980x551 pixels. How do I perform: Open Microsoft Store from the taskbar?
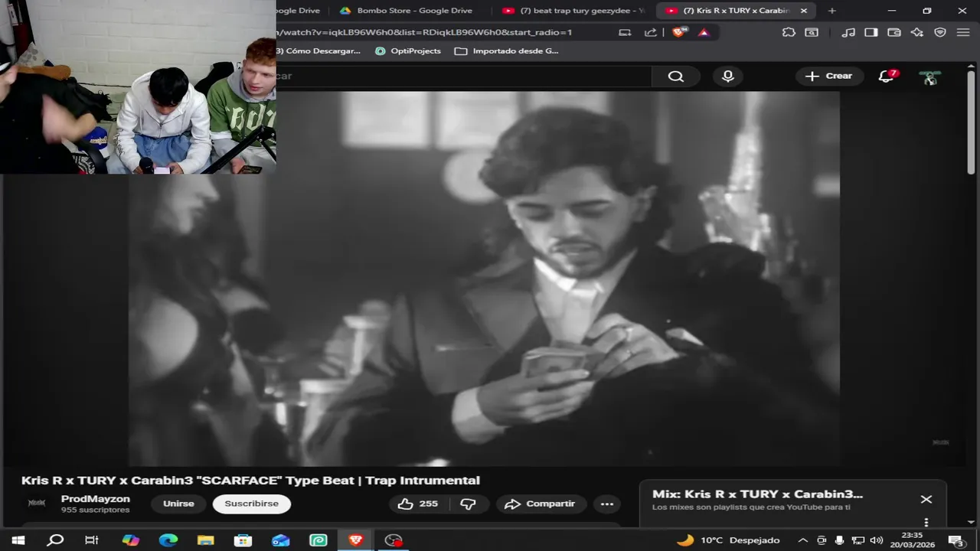tap(243, 540)
